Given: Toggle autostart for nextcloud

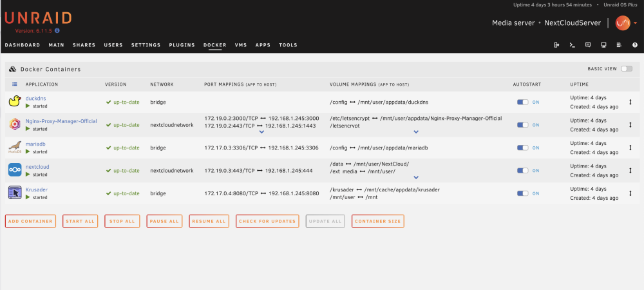Looking at the screenshot, I should click(x=522, y=171).
